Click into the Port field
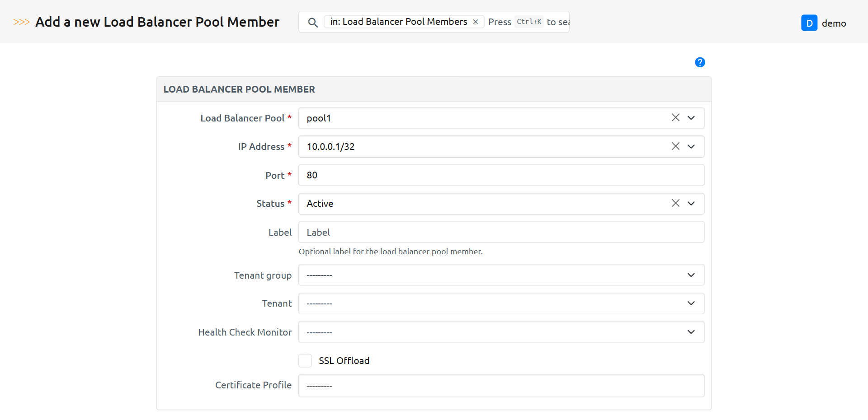Screen dimensions: 868x420 coord(501,175)
